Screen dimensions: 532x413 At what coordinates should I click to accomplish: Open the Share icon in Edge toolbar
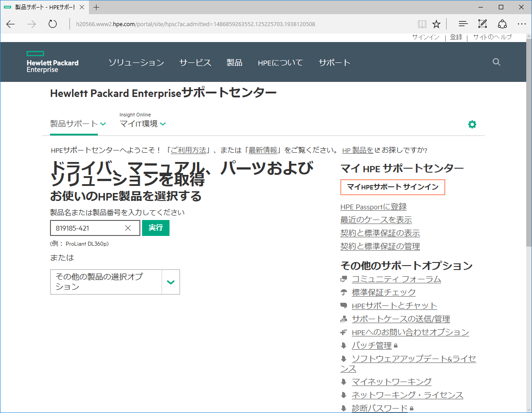coord(502,24)
